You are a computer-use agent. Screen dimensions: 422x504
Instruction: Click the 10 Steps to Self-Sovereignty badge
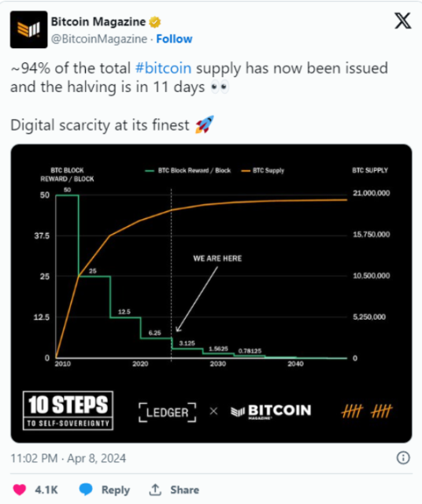coord(68,410)
